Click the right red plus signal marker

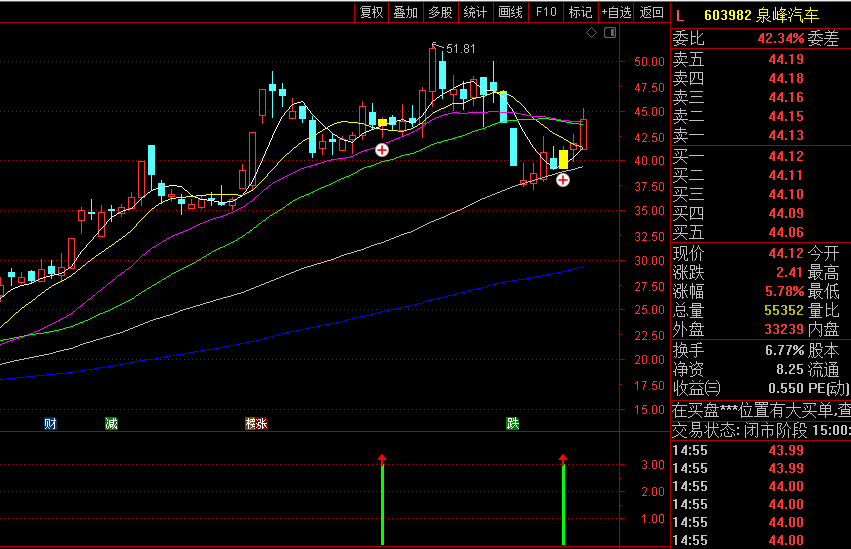click(563, 180)
